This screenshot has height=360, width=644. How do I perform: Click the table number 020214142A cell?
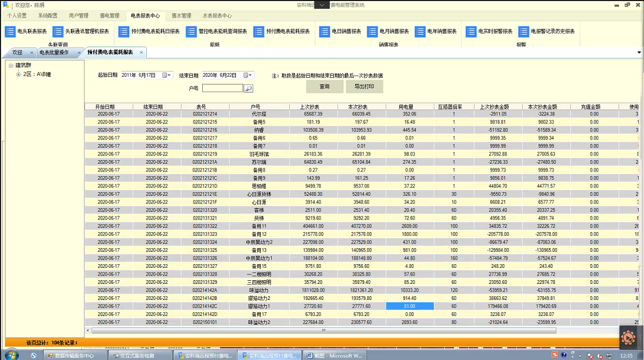click(x=205, y=290)
